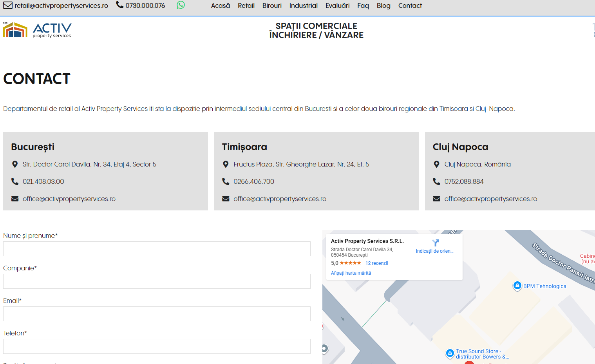Open the Retail menu item
The height and width of the screenshot is (364, 595).
pos(246,5)
